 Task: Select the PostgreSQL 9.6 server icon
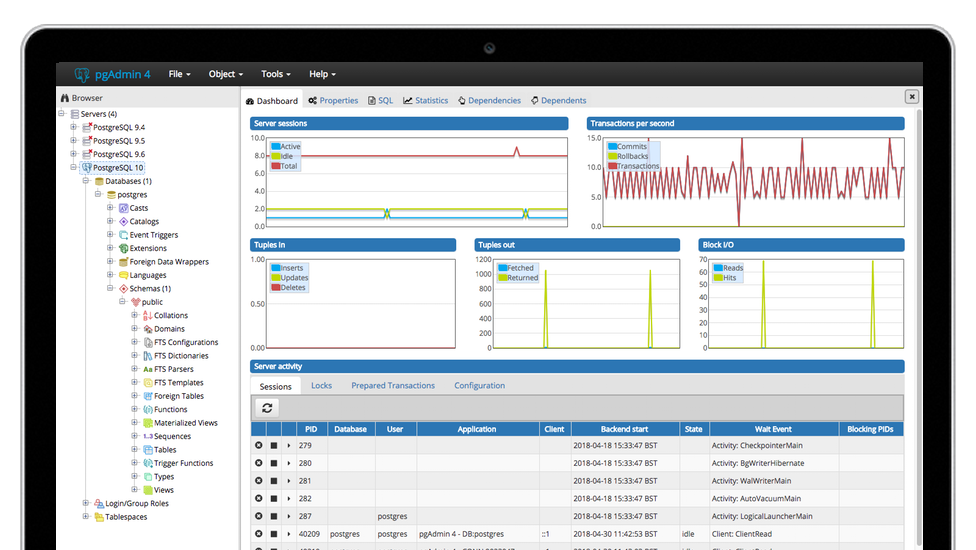point(87,154)
